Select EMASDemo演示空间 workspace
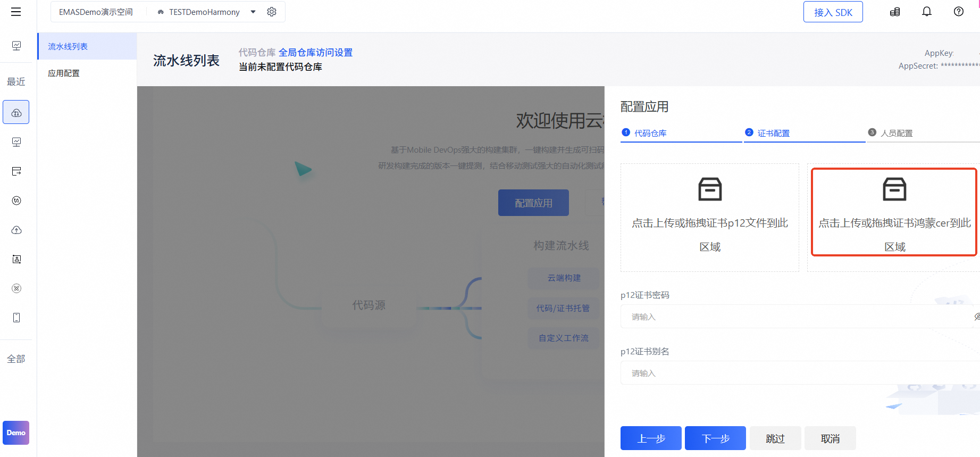 click(96, 12)
